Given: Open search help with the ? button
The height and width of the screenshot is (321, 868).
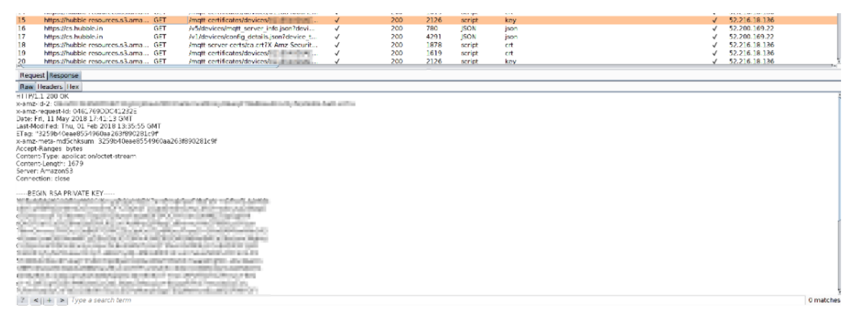Looking at the screenshot, I should (22, 300).
